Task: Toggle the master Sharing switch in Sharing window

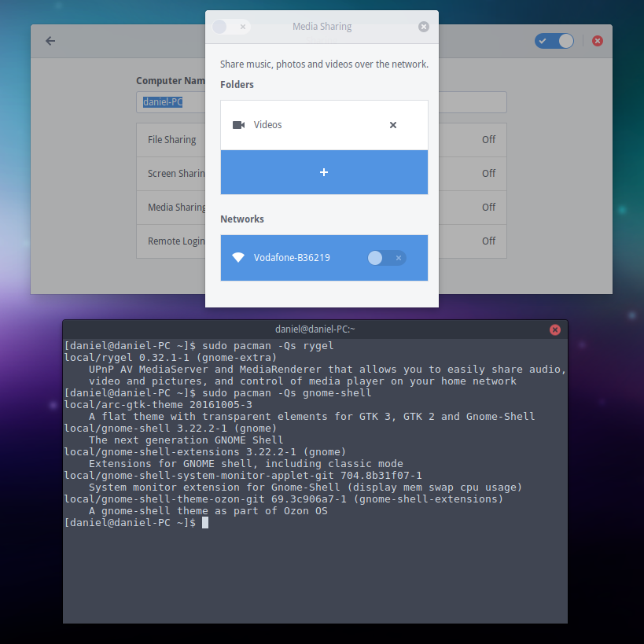Action: (x=554, y=41)
